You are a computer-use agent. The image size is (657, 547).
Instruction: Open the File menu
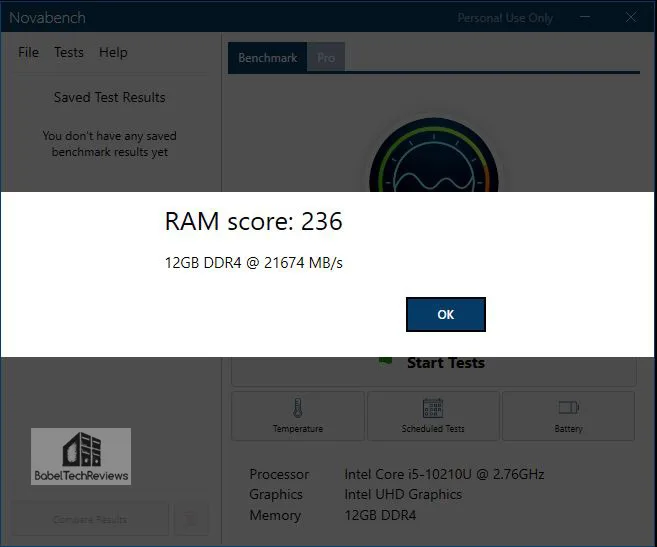(x=28, y=52)
